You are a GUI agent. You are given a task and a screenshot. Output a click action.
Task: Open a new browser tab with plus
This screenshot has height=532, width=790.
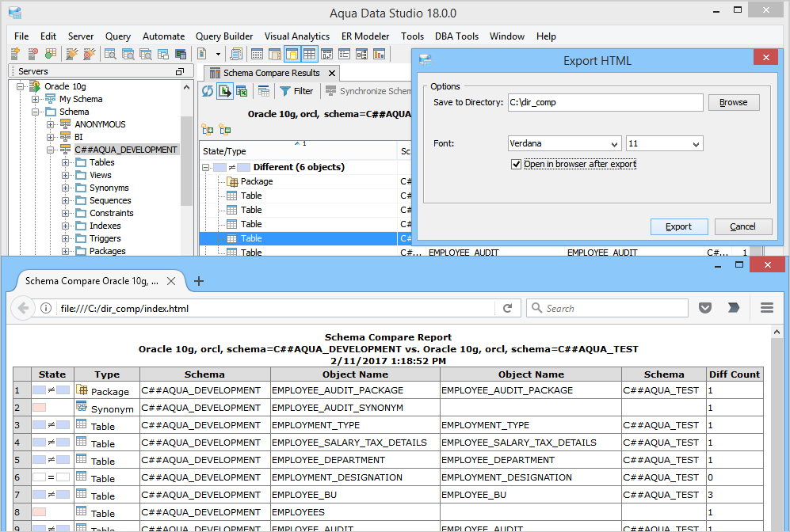click(x=199, y=281)
